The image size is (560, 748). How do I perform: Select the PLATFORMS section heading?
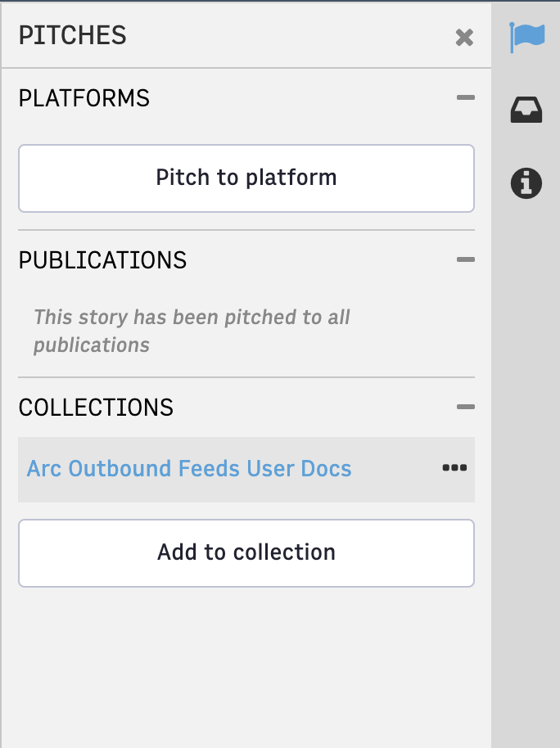[x=84, y=98]
